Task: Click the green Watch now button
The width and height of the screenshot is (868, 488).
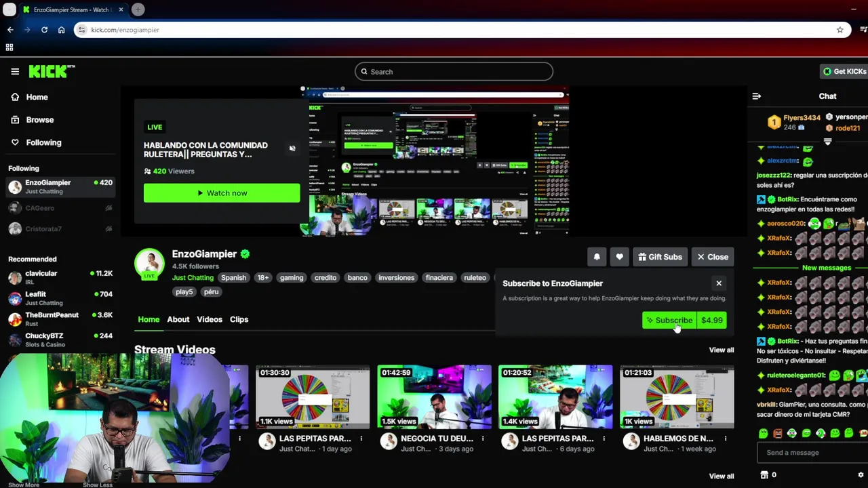Action: point(222,193)
